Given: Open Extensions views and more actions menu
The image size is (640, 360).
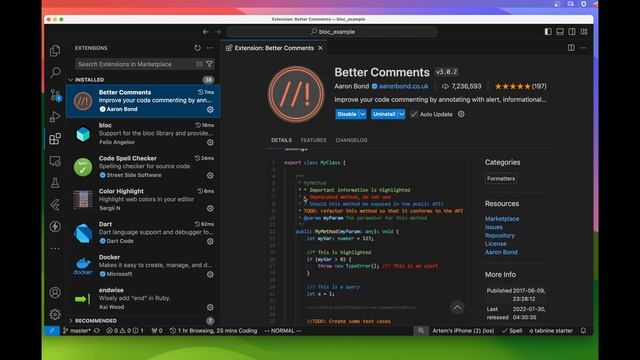Looking at the screenshot, I should pos(209,48).
